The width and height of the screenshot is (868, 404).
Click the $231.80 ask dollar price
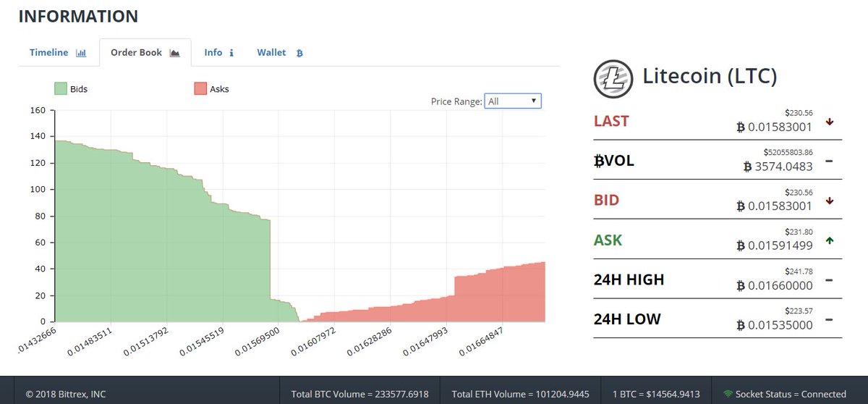pos(800,232)
